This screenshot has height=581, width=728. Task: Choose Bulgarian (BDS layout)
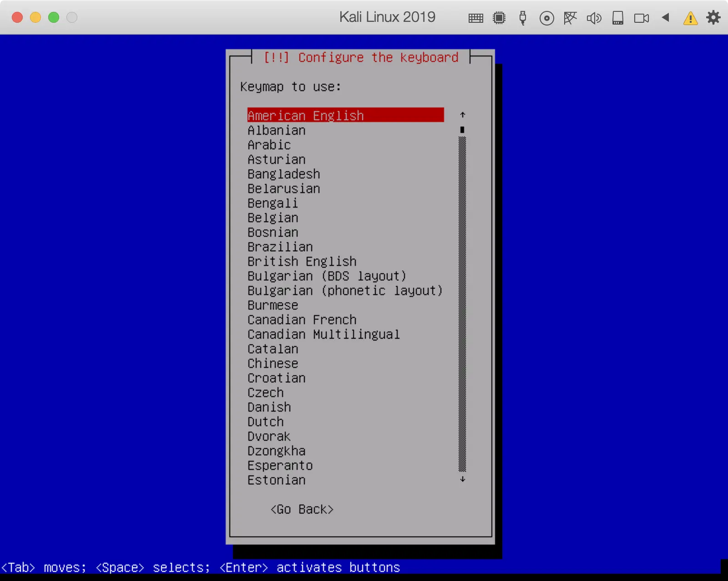tap(345, 276)
